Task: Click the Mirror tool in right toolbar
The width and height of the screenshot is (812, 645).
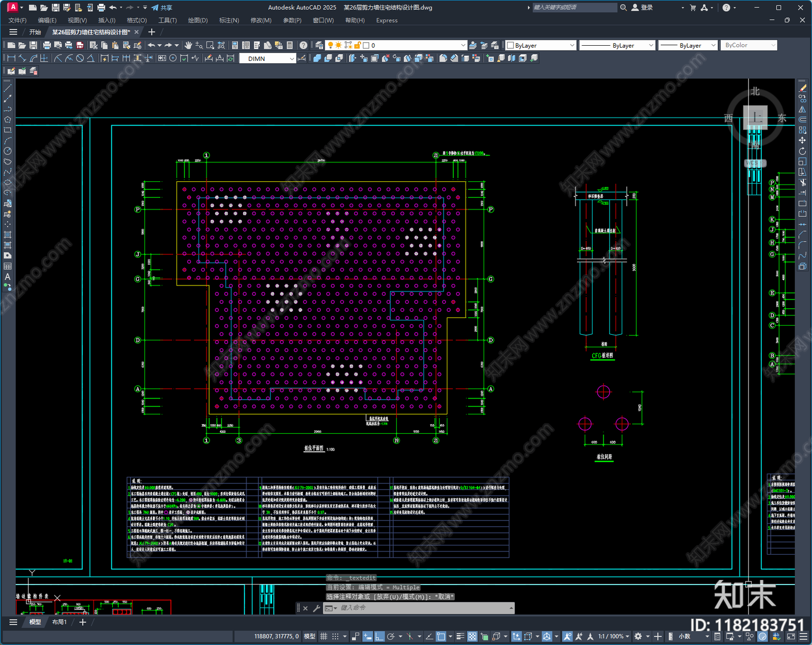Action: point(802,109)
